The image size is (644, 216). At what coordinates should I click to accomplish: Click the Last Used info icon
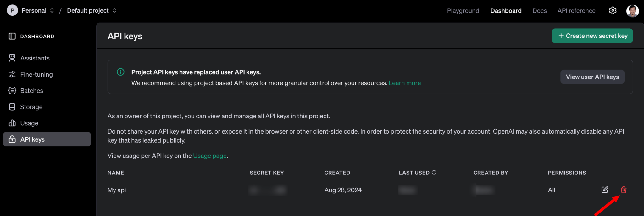[x=434, y=173]
